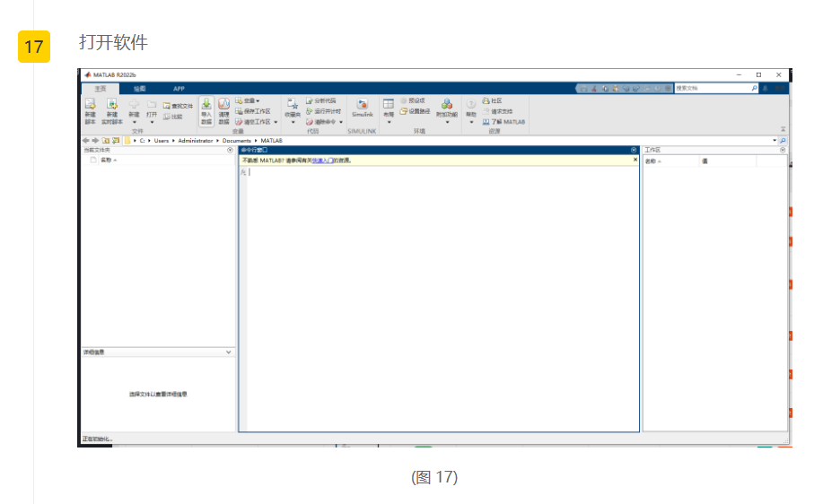Sort by Name (名称) in Workspace panel
The image size is (814, 504).
click(x=653, y=161)
